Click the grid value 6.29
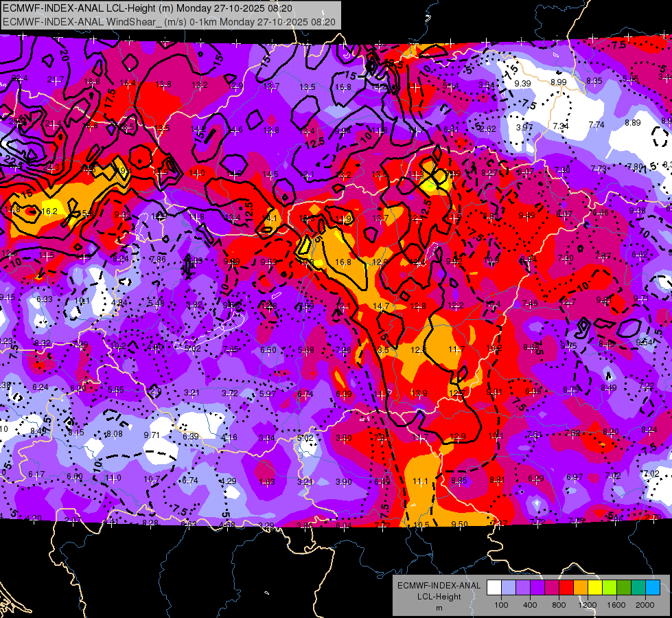 point(535,479)
